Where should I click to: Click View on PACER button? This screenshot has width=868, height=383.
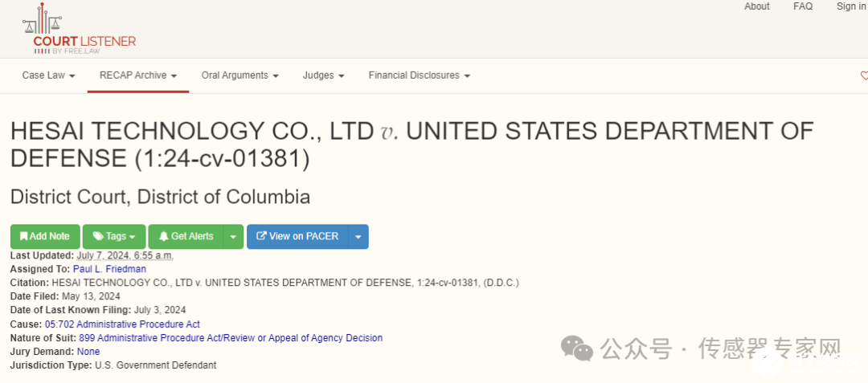[297, 236]
